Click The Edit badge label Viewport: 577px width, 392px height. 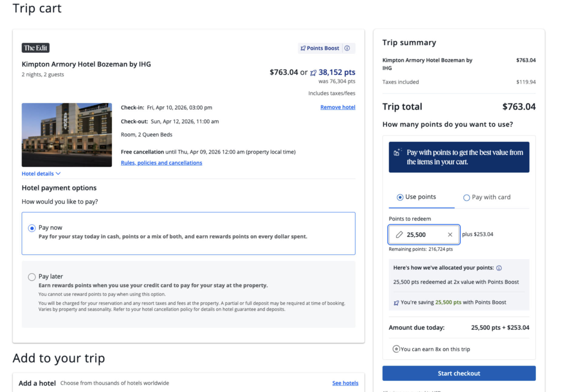[35, 48]
